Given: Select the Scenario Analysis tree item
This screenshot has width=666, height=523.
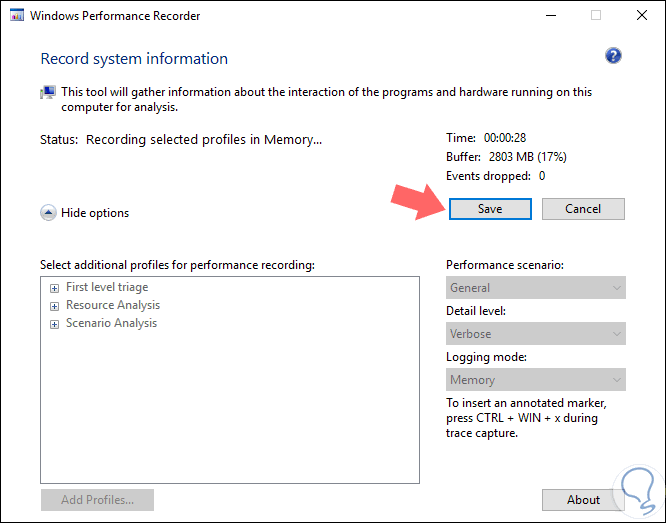Looking at the screenshot, I should [x=111, y=324].
